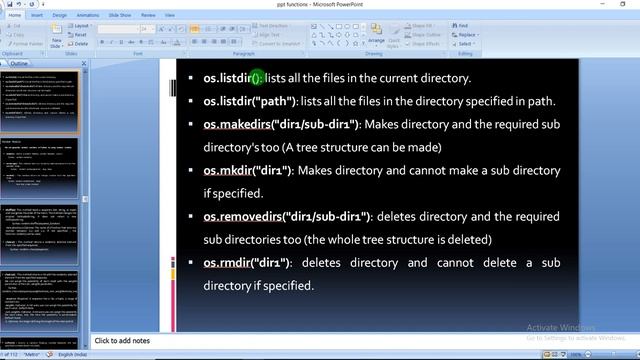Open the Insert ribbon tab
The image size is (640, 360).
(x=37, y=15)
